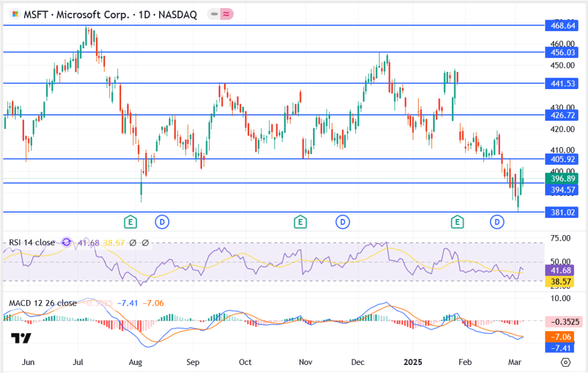Click the first Ø icon beside RSI values
The height and width of the screenshot is (373, 588).
coord(133,243)
